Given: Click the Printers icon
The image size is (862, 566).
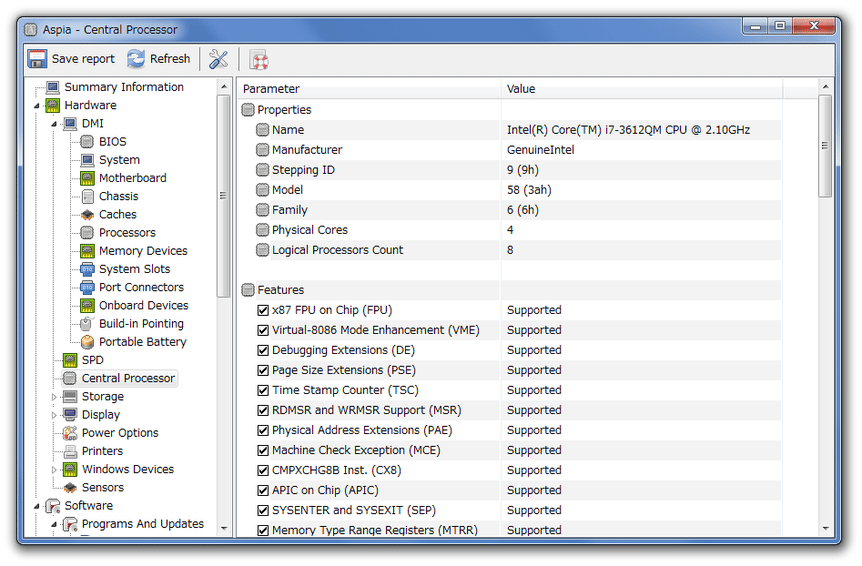Looking at the screenshot, I should (70, 451).
